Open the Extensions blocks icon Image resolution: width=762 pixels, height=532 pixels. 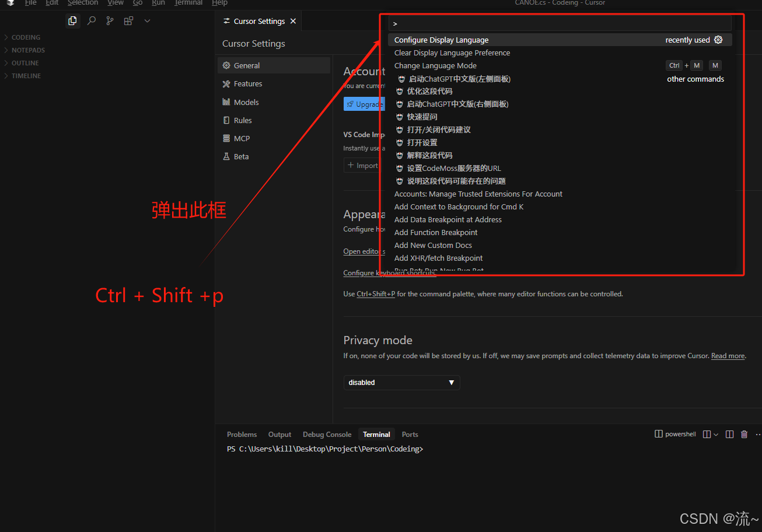[128, 21]
